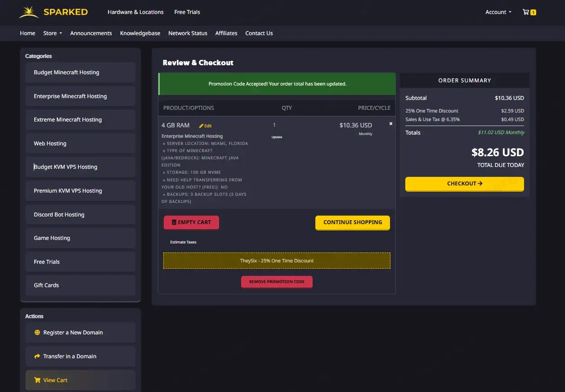Click the cart icon next to View Cart
The image size is (565, 392).
coord(37,380)
